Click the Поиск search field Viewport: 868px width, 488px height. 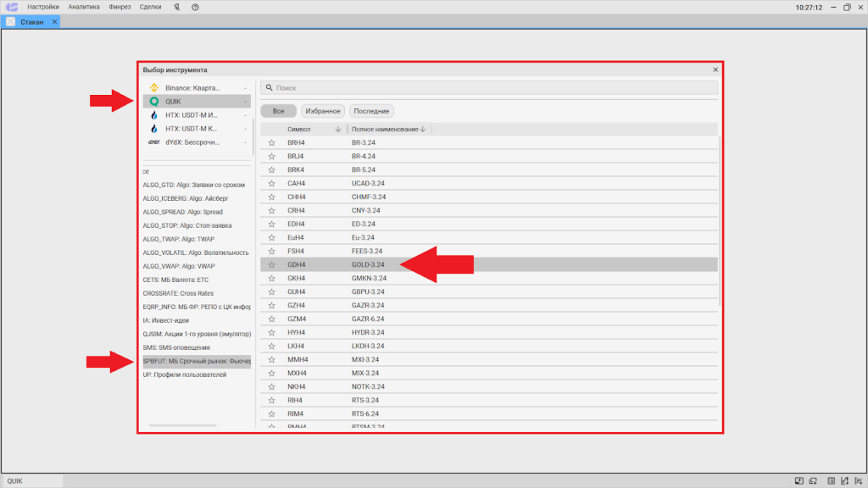tap(489, 88)
